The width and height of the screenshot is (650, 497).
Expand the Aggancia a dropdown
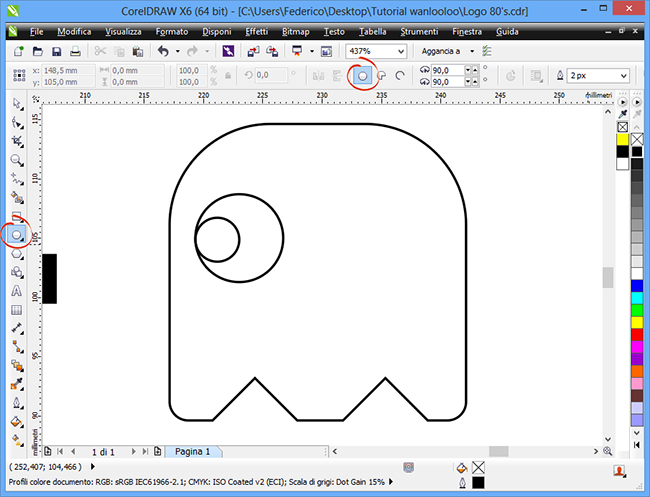click(472, 51)
